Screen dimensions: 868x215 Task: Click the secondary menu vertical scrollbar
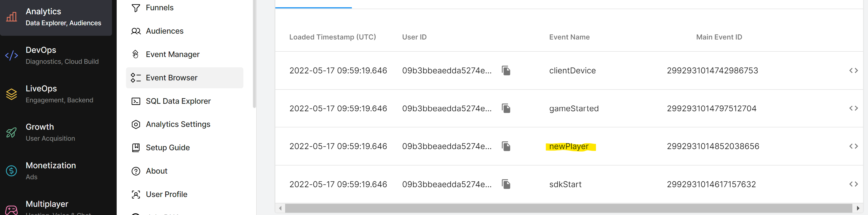click(254, 54)
